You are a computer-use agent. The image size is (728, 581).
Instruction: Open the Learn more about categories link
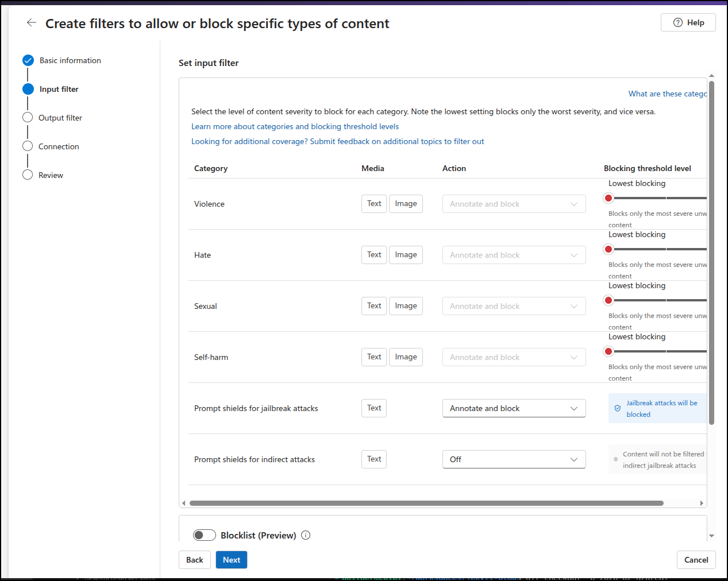pyautogui.click(x=295, y=126)
